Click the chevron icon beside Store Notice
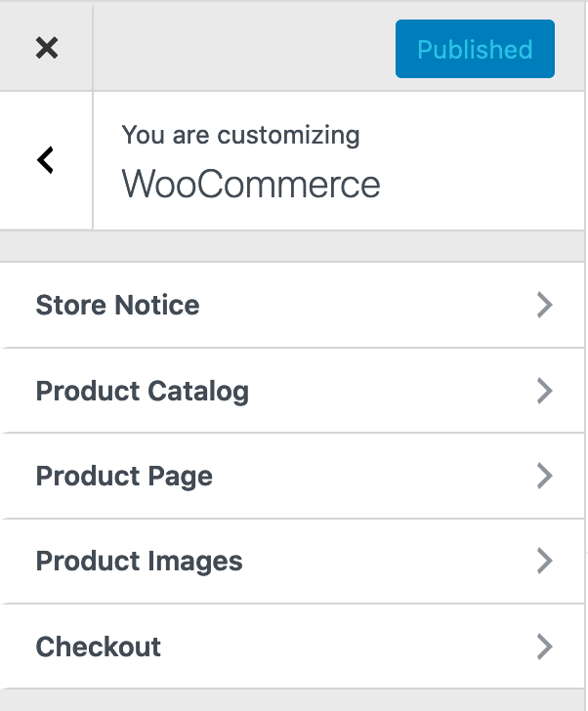 click(x=544, y=306)
